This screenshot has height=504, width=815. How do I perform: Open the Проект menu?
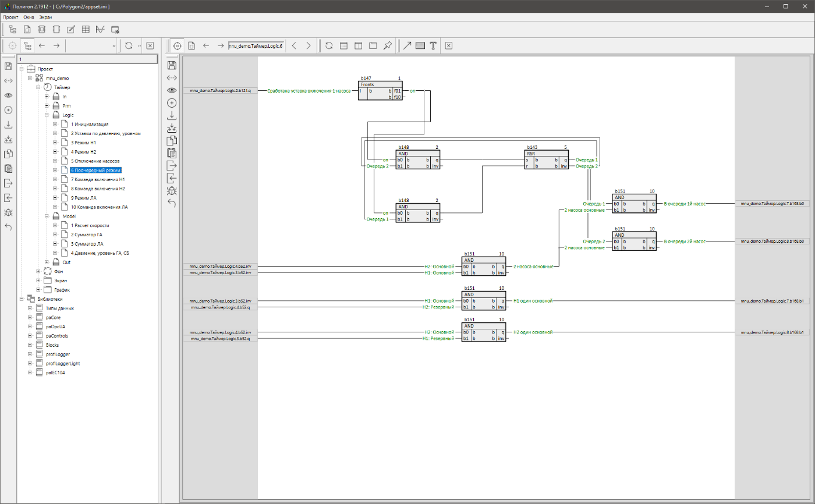tap(10, 17)
